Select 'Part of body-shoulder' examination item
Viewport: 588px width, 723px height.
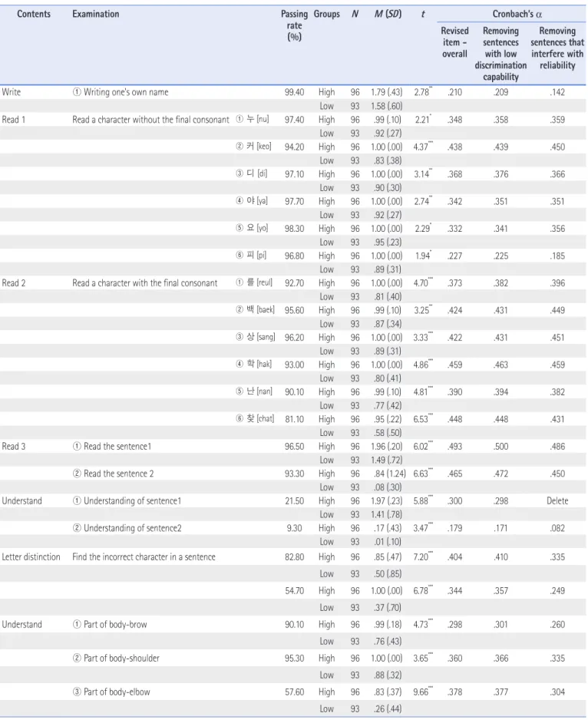116,658
